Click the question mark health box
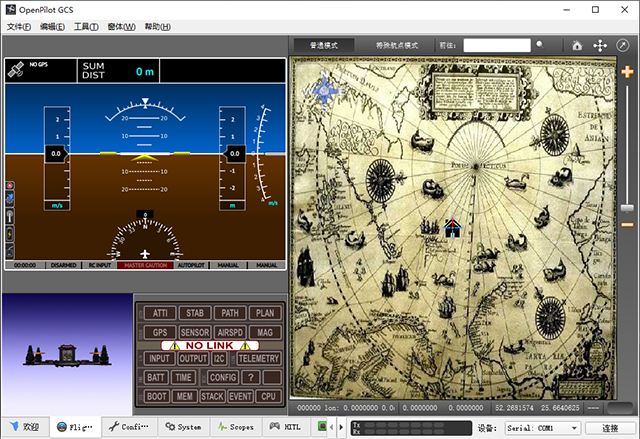 tap(251, 377)
